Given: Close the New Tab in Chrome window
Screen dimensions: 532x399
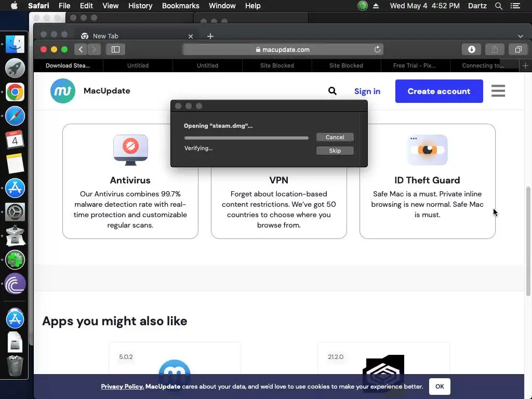Looking at the screenshot, I should pyautogui.click(x=191, y=36).
